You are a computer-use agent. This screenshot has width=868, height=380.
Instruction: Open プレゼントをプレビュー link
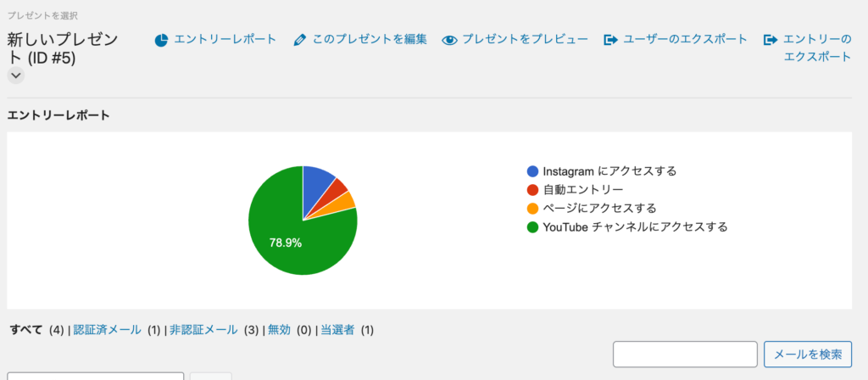(525, 40)
